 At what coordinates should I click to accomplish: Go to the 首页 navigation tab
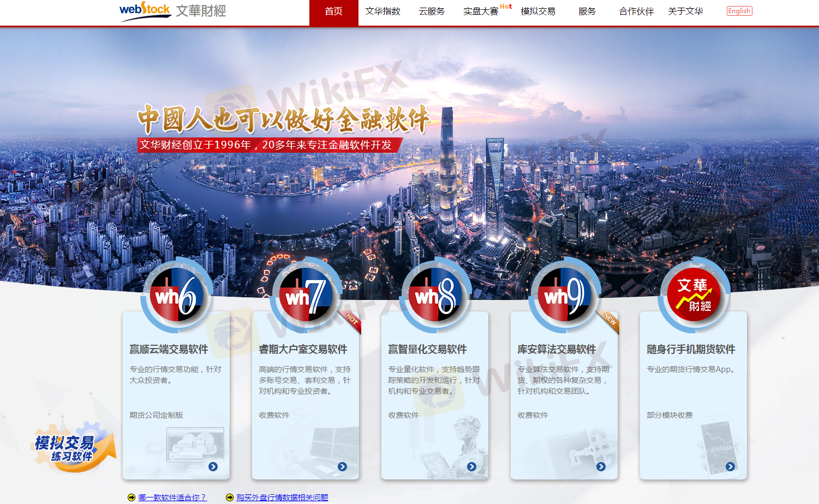333,11
